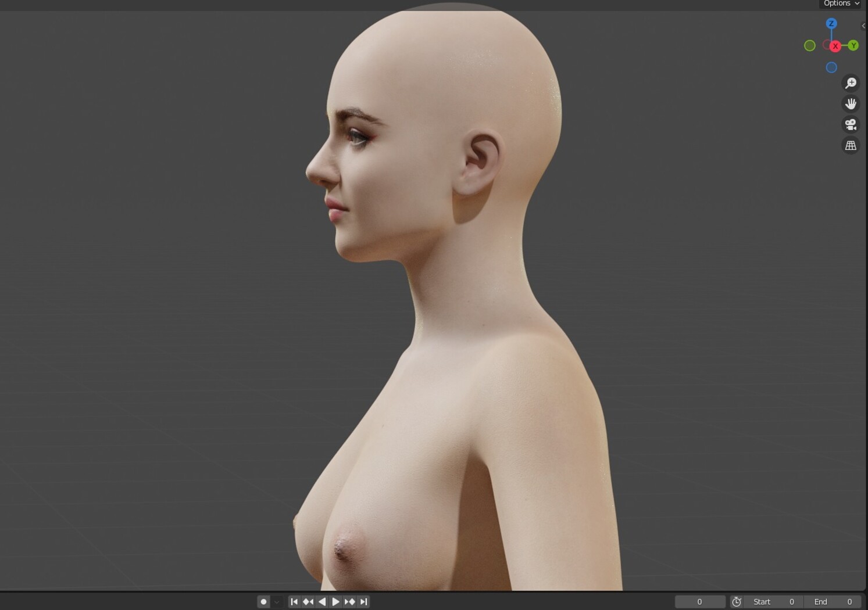The image size is (868, 610).
Task: Toggle auto keying record dot
Action: point(263,602)
